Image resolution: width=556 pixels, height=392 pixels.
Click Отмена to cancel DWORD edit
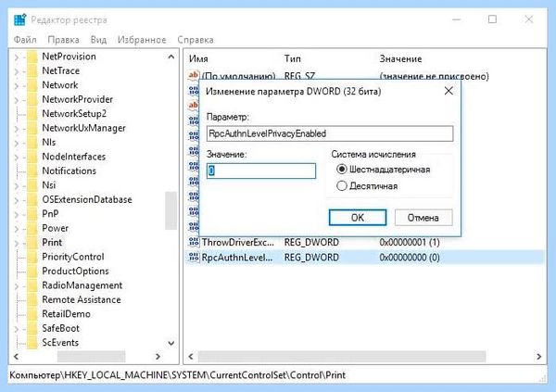click(423, 218)
